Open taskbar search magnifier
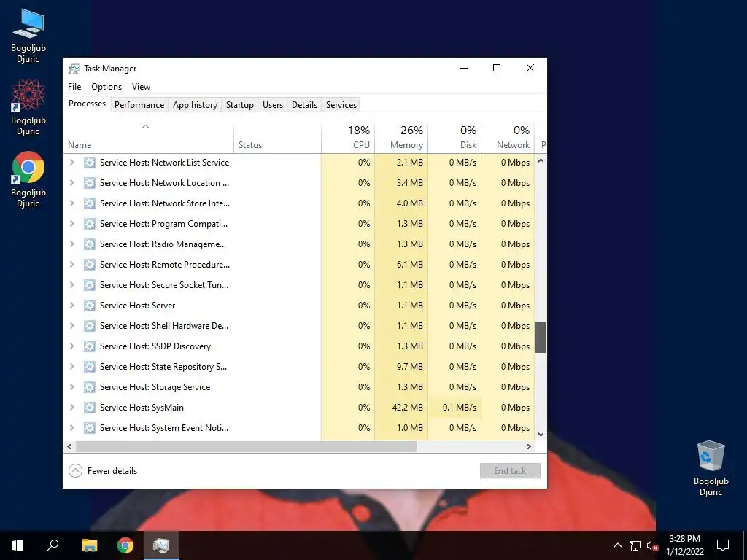Image resolution: width=747 pixels, height=560 pixels. tap(53, 545)
